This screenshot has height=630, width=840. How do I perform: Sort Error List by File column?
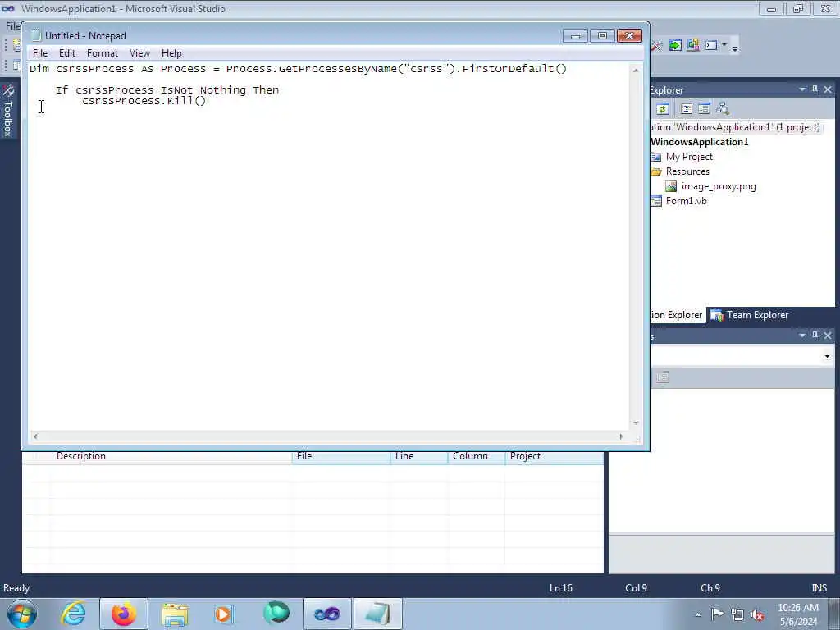[340, 456]
